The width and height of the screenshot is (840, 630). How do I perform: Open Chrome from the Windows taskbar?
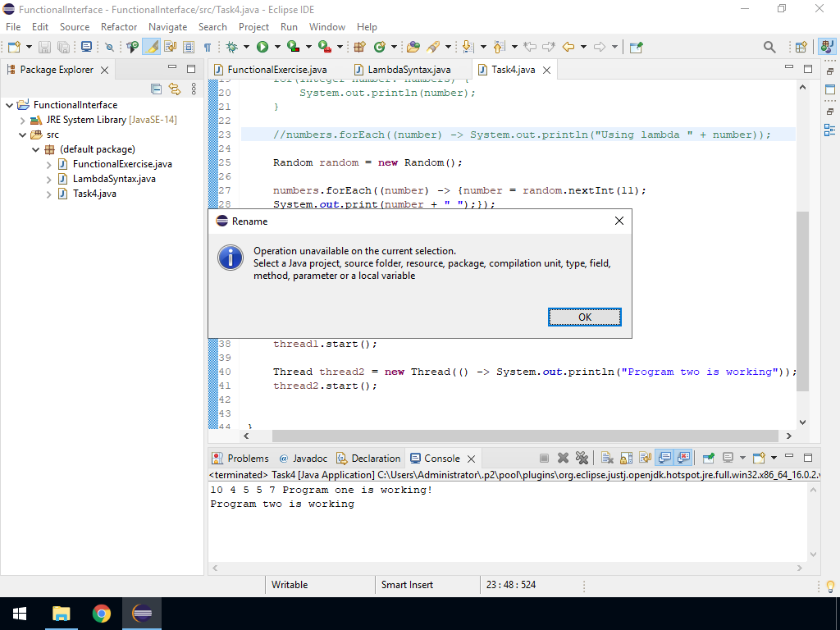tap(102, 614)
